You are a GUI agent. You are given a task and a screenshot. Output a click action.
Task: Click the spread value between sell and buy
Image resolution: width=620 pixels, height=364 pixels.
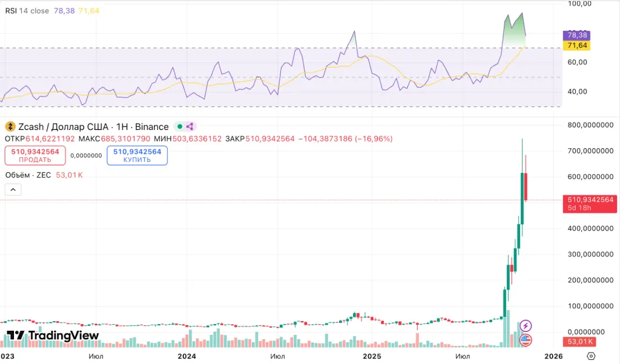pos(86,155)
